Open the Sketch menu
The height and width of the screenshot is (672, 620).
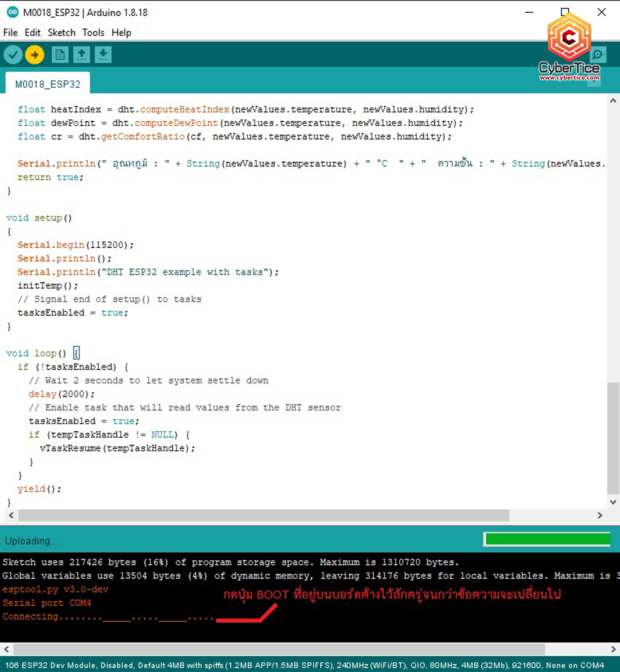[62, 33]
